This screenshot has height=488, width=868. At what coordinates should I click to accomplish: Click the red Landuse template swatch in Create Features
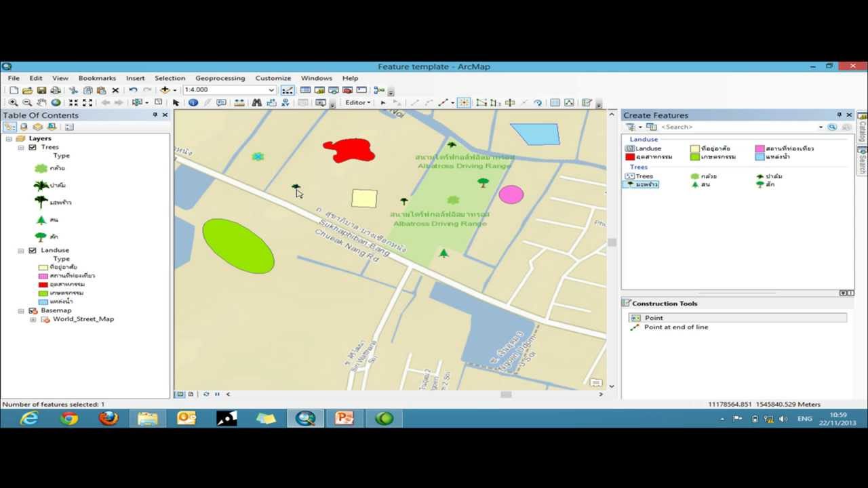click(630, 157)
